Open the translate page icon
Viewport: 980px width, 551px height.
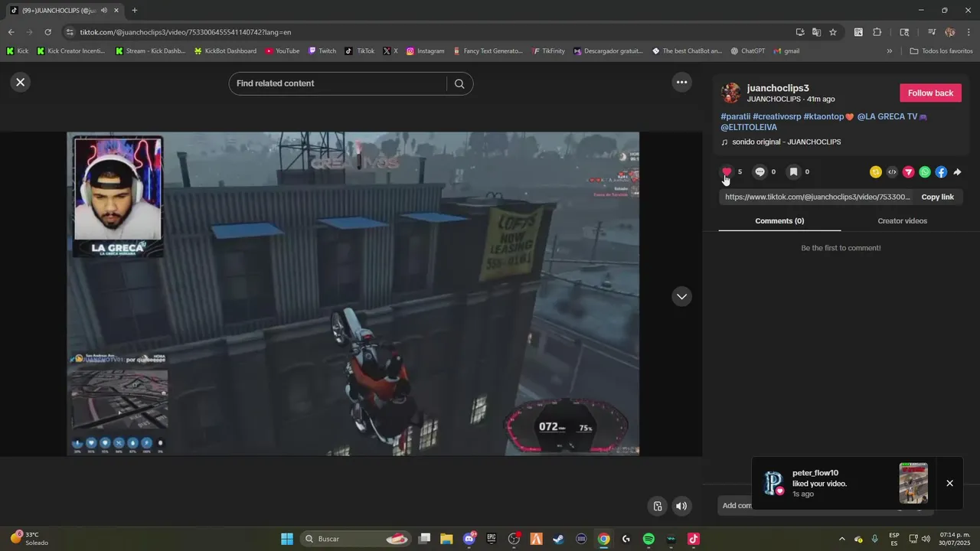tap(816, 32)
